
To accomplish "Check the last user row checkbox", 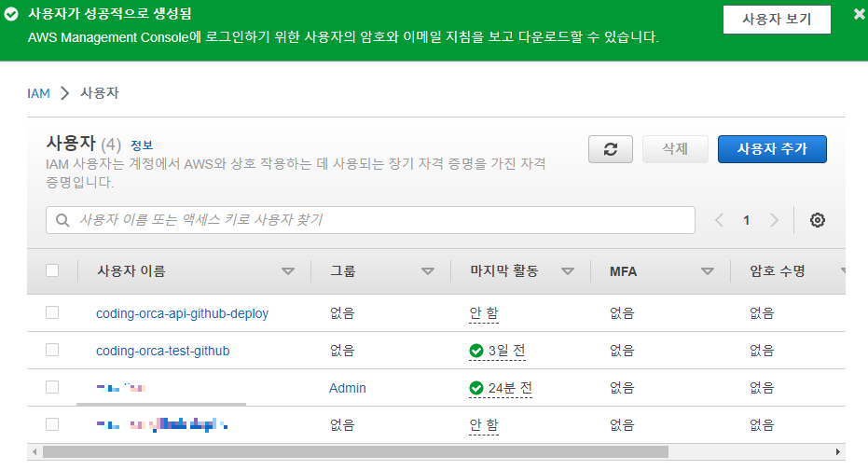I will click(x=52, y=424).
